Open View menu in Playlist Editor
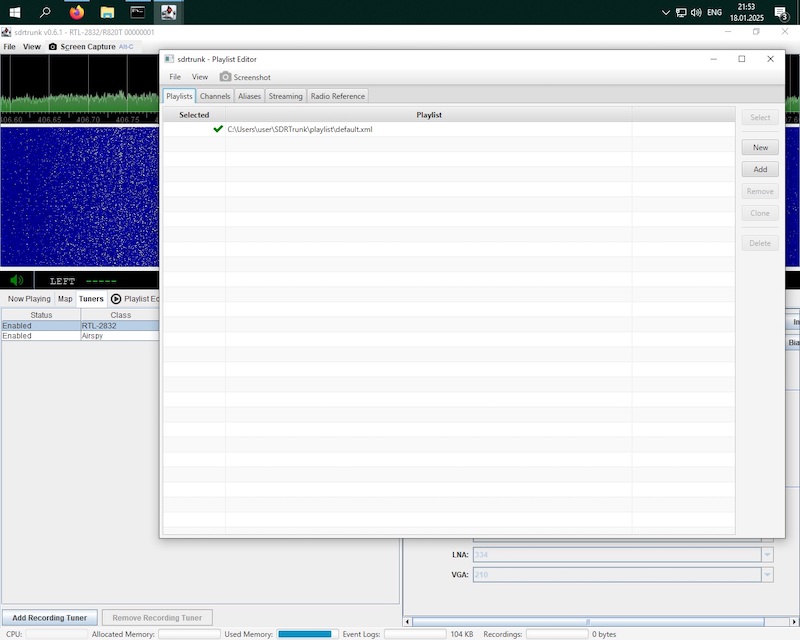Screen dimensions: 800x640 199,77
